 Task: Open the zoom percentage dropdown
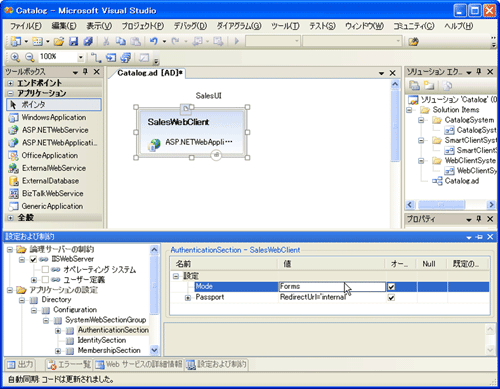[80, 57]
